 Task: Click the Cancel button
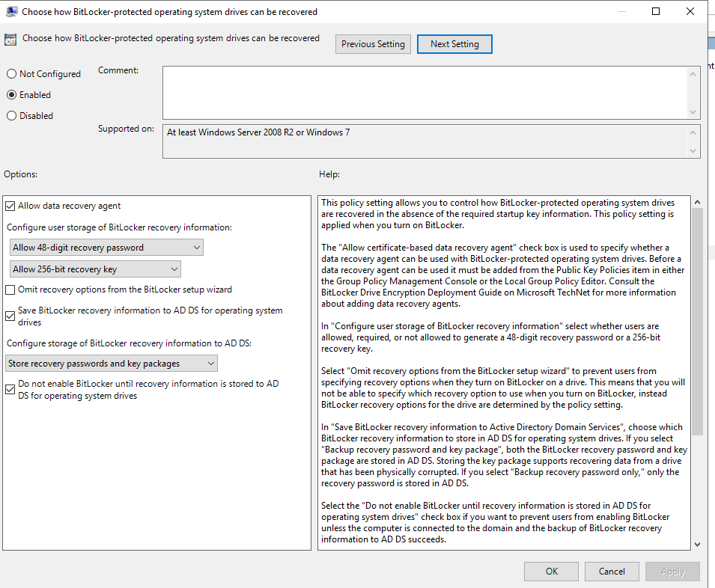point(612,571)
